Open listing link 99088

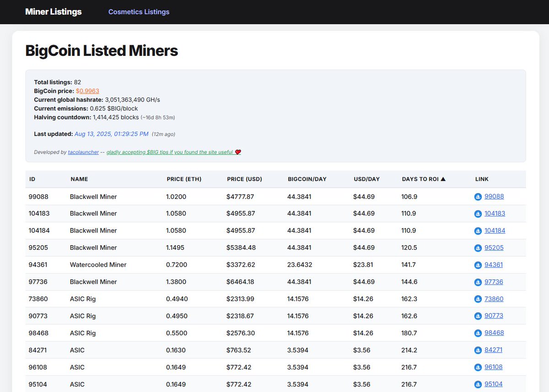[494, 197]
